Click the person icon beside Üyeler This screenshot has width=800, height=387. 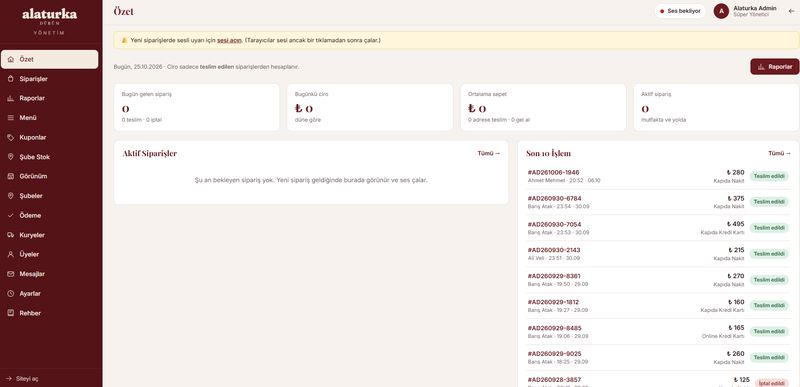(11, 254)
